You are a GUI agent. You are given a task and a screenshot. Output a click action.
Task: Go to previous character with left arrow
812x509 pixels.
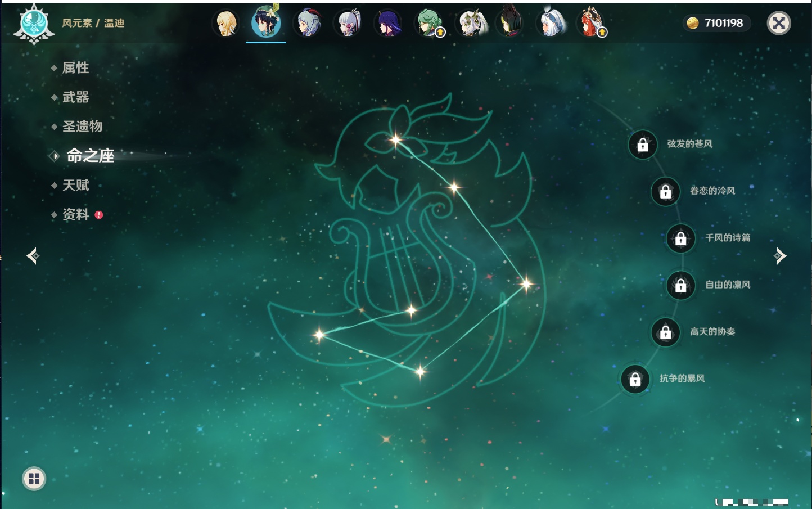(x=33, y=256)
